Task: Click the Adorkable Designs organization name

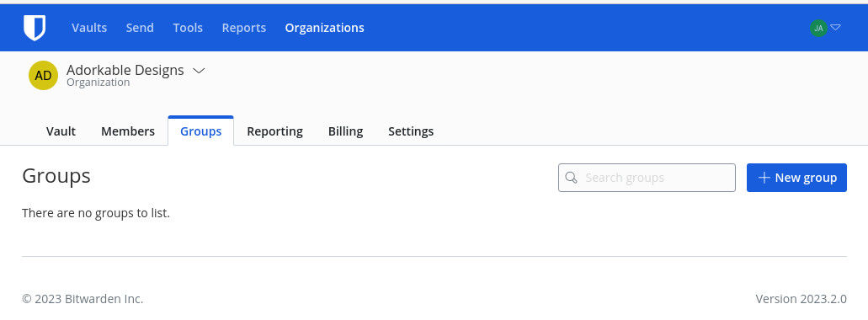Action: point(125,70)
